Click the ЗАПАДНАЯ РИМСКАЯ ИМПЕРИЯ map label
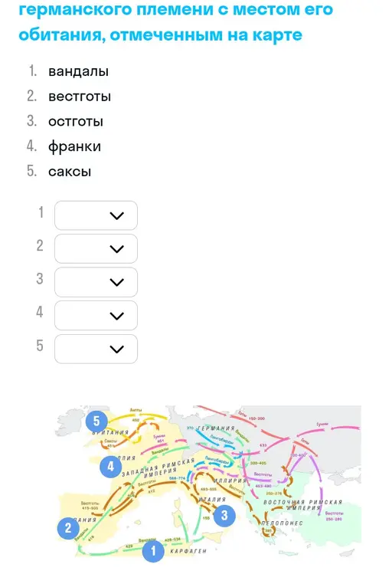The width and height of the screenshot is (392, 584). 158,468
